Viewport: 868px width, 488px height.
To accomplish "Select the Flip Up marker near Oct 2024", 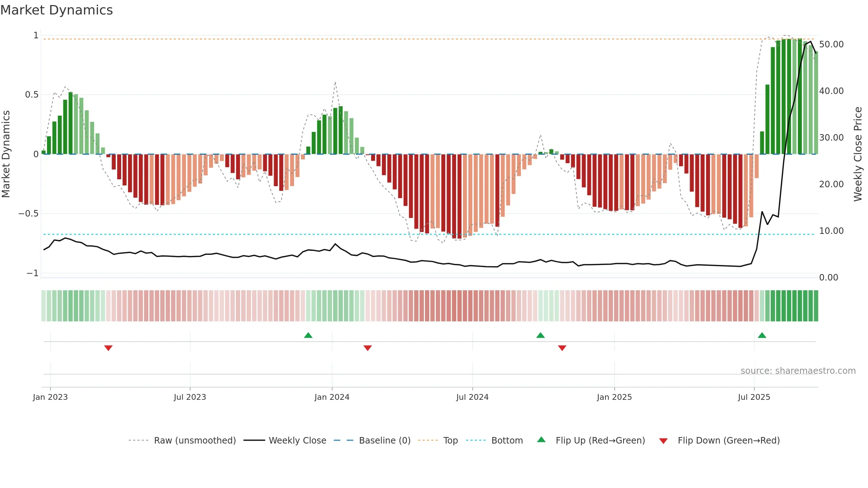I will click(540, 335).
